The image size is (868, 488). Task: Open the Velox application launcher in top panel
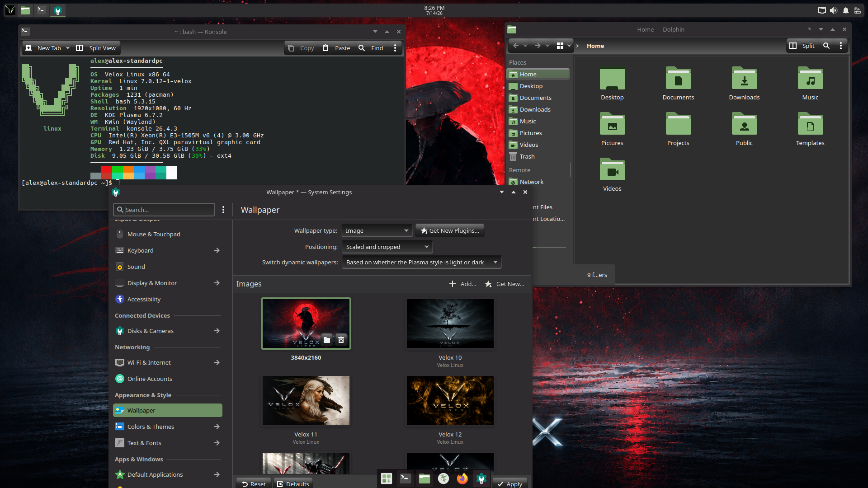[10, 10]
